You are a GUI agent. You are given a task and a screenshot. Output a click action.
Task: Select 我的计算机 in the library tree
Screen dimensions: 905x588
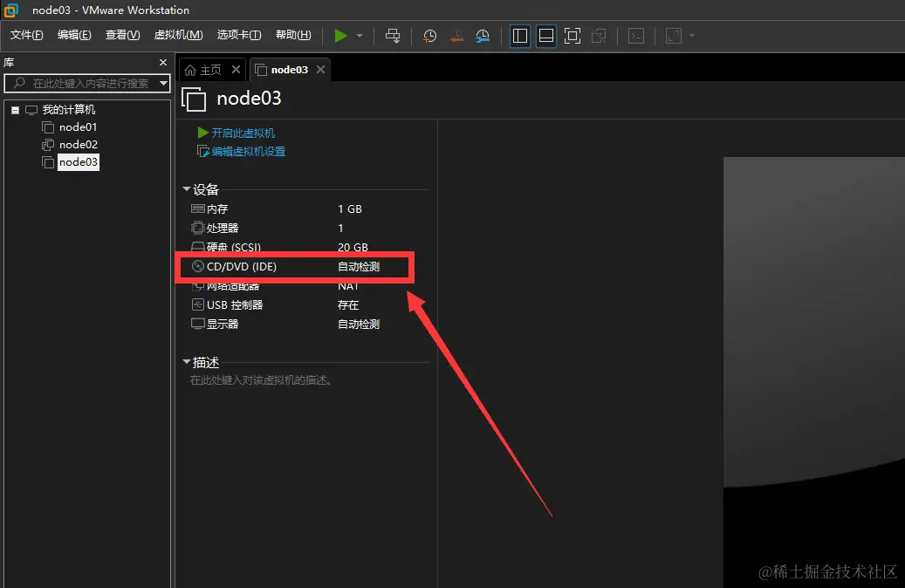[x=69, y=110]
